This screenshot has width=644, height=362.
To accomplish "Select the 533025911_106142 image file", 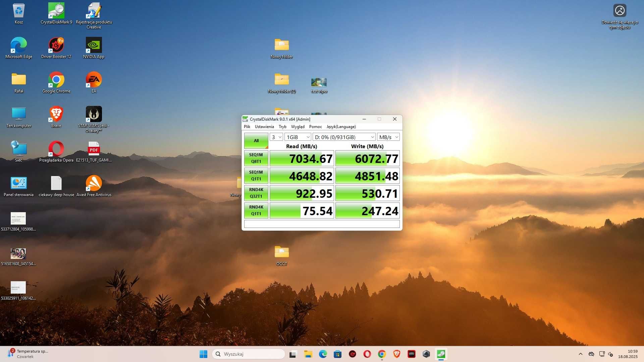I will (x=18, y=290).
